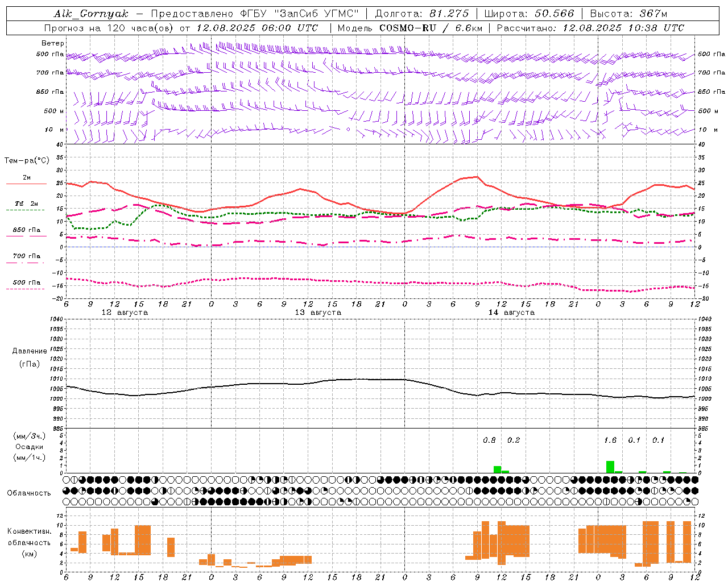Click the computed time Рассчитано: 12.08.2025 10:38 UTC
This screenshot has width=728, height=582.
590,28
